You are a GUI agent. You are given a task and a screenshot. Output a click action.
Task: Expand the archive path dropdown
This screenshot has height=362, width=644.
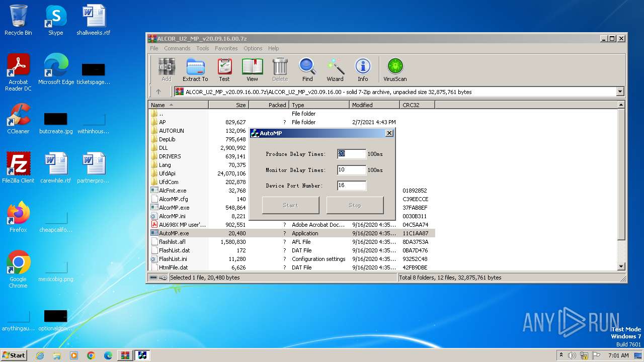tap(620, 92)
